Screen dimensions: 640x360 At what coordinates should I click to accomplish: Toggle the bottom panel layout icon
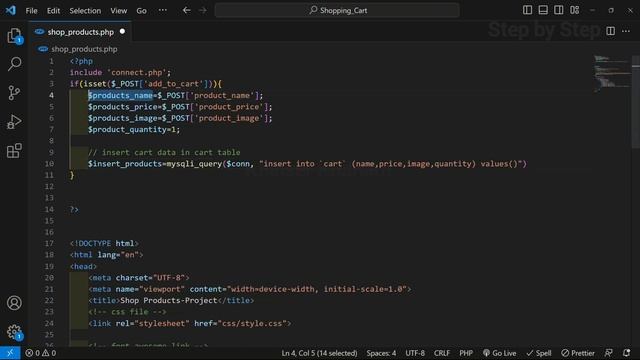(543, 10)
